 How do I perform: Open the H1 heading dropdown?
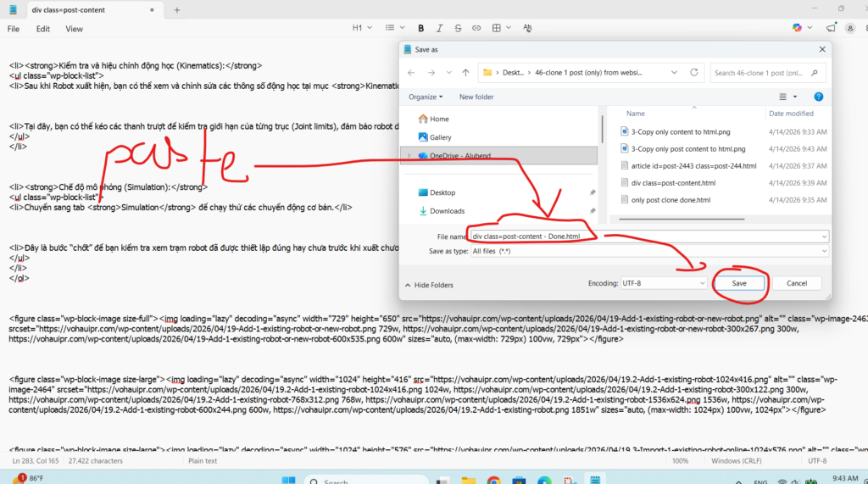pyautogui.click(x=362, y=28)
